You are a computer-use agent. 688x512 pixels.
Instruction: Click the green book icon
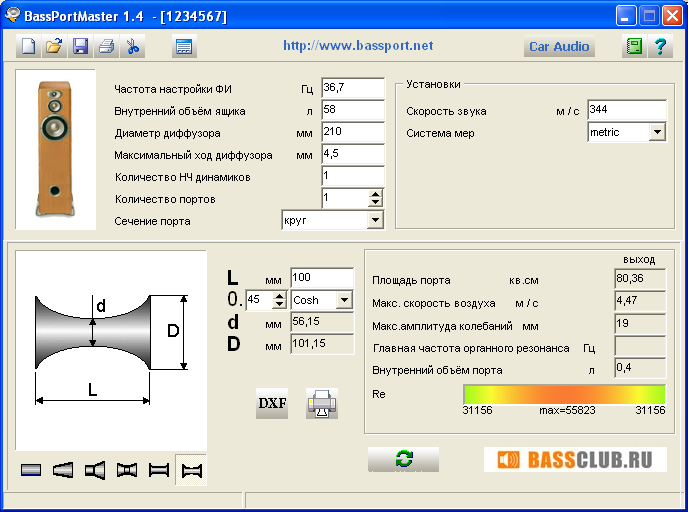click(634, 46)
